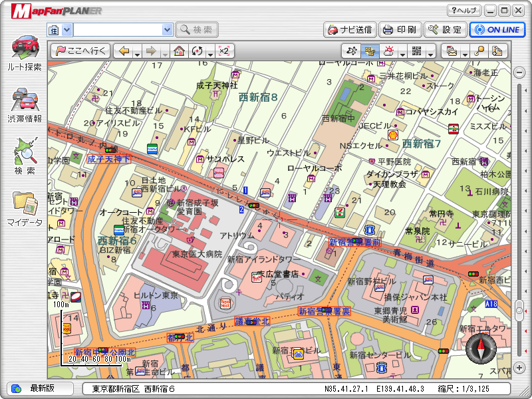The height and width of the screenshot is (399, 532).
Task: Click the zoom in plus button
Action: click(x=519, y=367)
